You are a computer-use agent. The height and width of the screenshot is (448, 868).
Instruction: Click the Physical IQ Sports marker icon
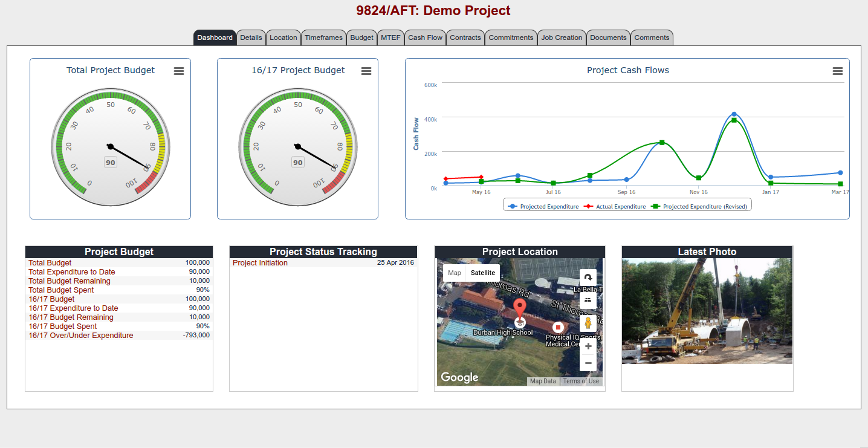(x=558, y=326)
